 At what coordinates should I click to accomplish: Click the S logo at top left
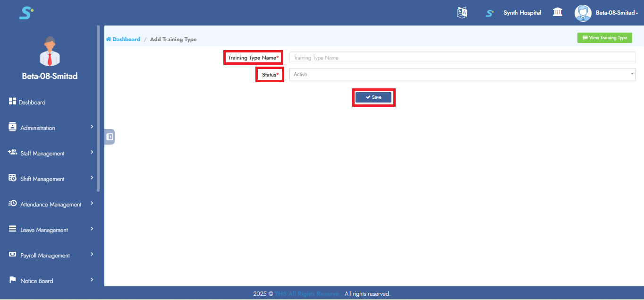26,13
